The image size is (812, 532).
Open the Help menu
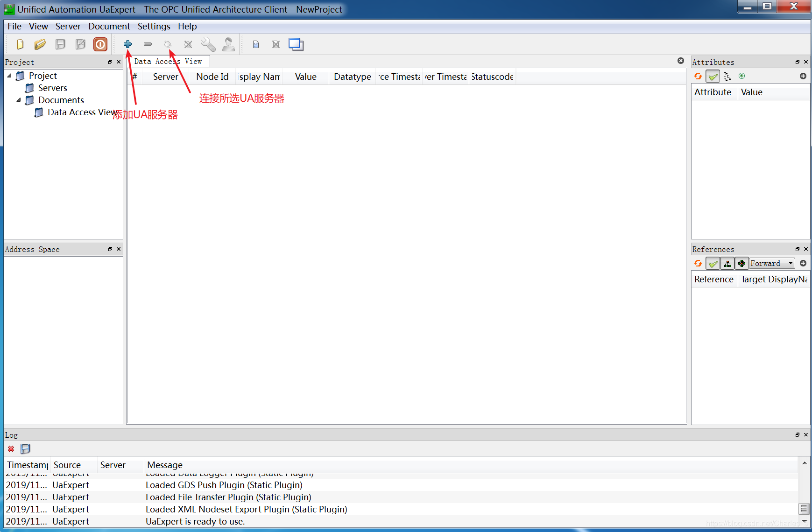(187, 26)
